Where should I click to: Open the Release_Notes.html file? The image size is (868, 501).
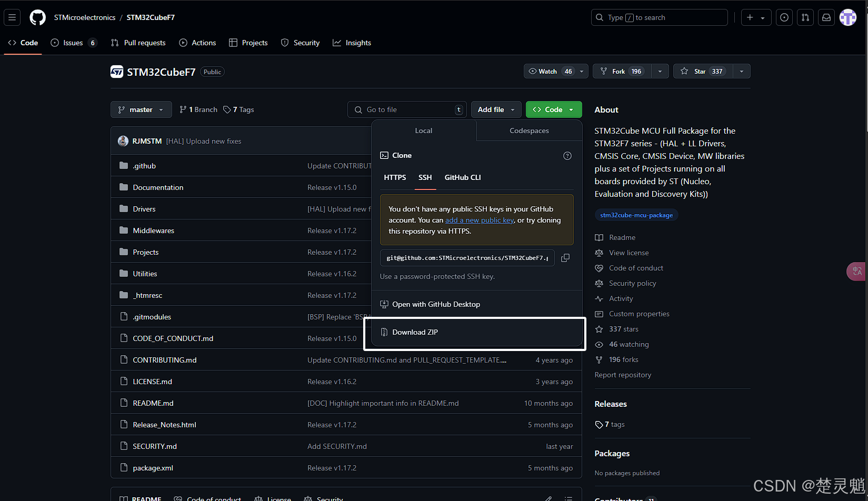tap(164, 425)
